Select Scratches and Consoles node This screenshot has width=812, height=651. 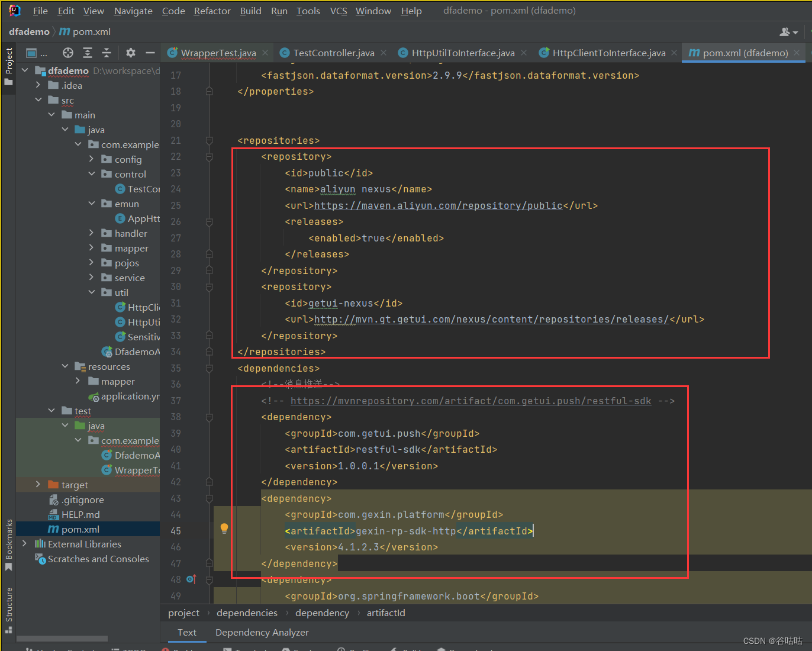[x=98, y=559]
